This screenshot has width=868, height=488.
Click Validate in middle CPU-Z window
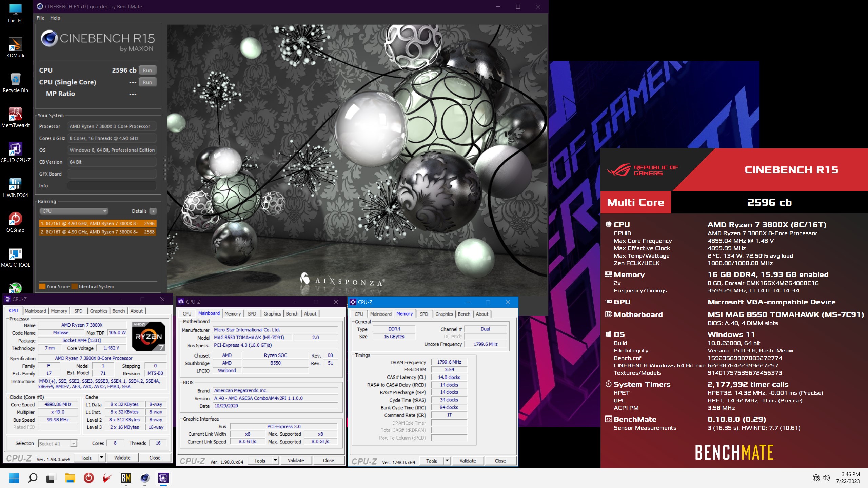pyautogui.click(x=296, y=461)
